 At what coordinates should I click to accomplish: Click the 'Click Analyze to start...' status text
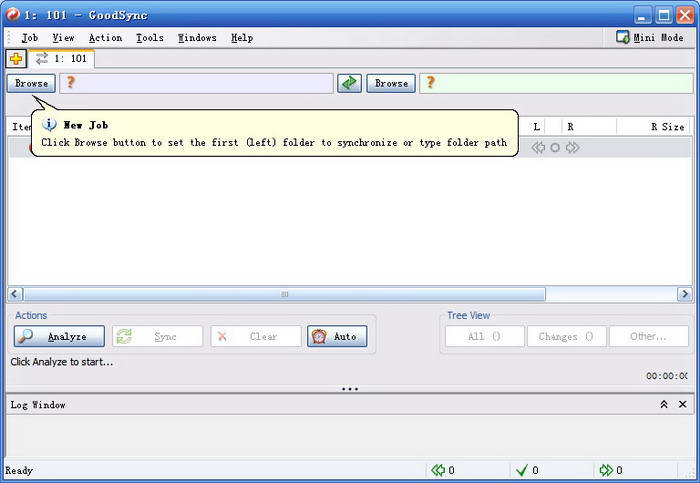pos(62,362)
